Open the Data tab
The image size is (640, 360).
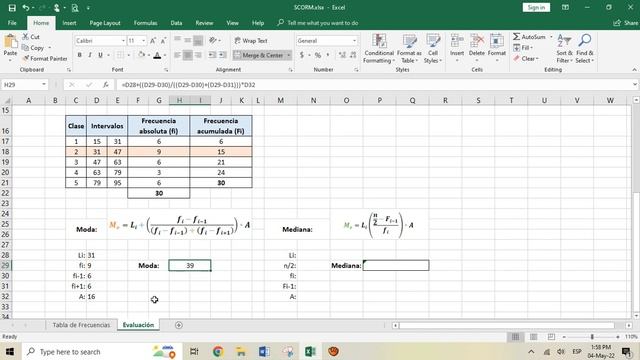[176, 23]
